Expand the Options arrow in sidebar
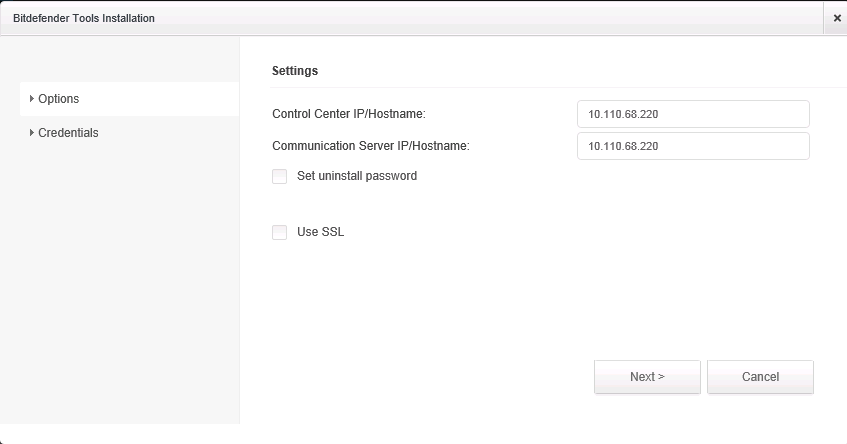This screenshot has height=444, width=847. tap(32, 99)
